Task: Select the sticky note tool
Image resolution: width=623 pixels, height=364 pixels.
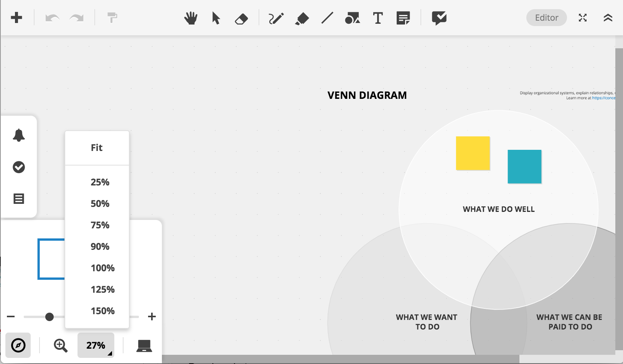Action: click(x=403, y=18)
